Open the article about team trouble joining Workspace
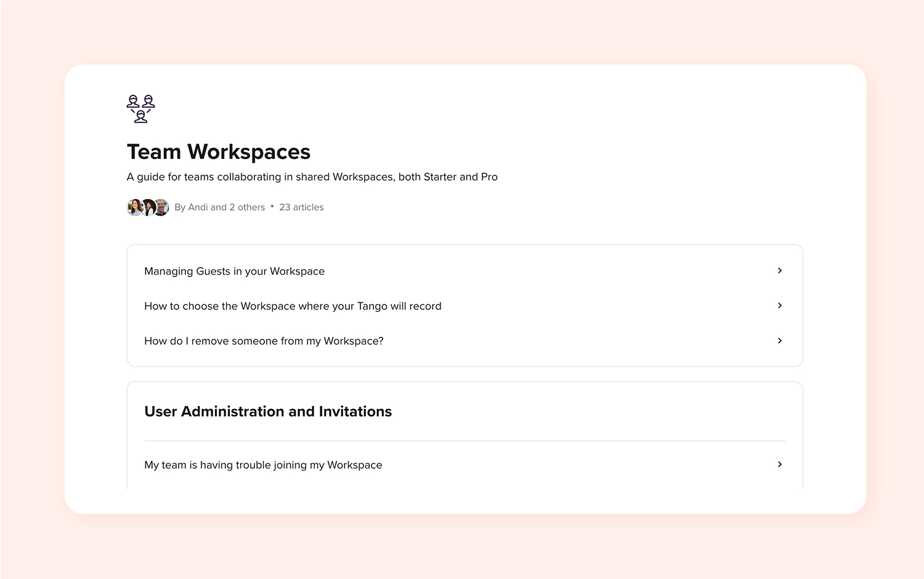Image resolution: width=924 pixels, height=579 pixels. coord(263,464)
